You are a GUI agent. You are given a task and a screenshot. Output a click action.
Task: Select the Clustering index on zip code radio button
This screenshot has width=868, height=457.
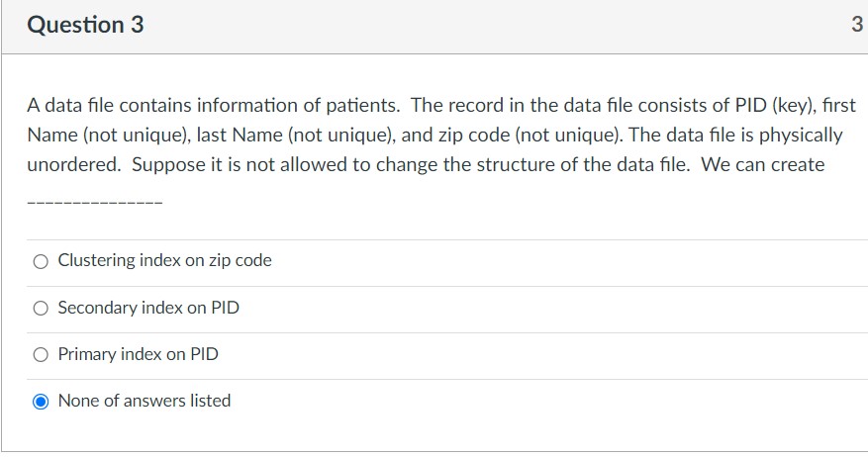41,261
